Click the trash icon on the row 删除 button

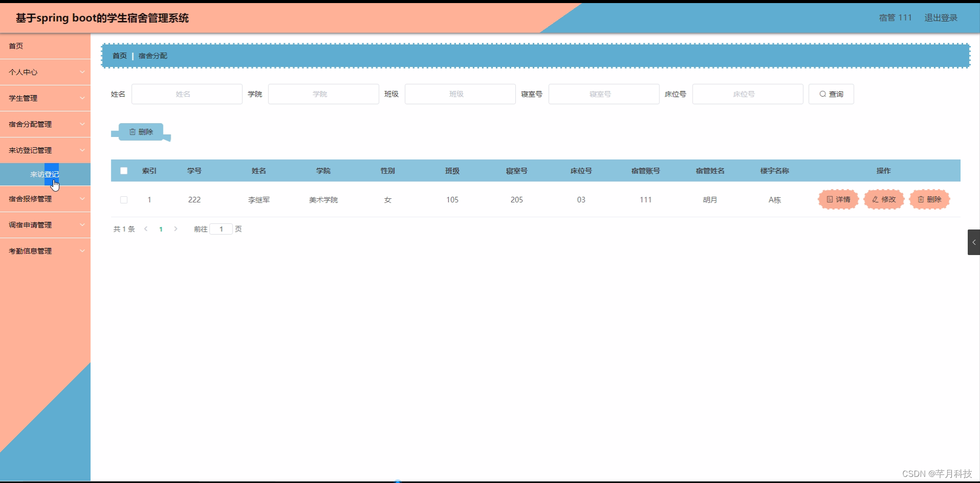[x=920, y=199]
